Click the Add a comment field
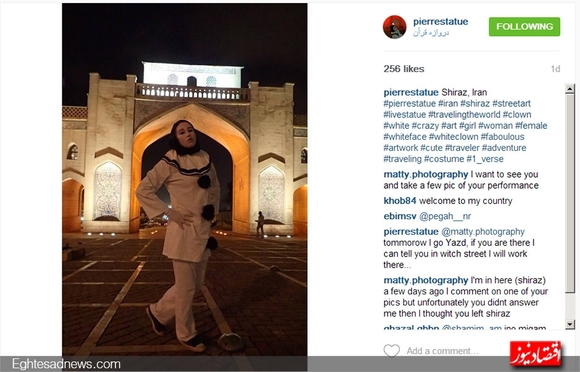Screen dimensions: 580x372 [442, 351]
